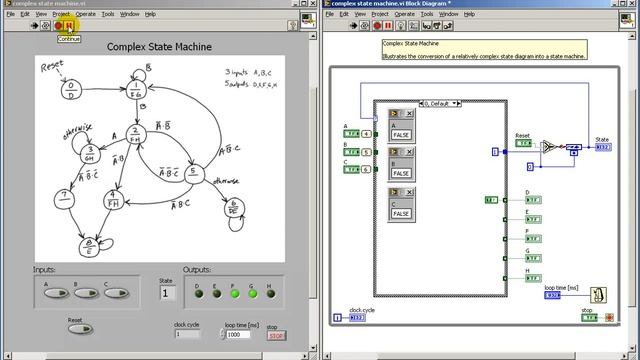
Task: Click loop time increment/decrement stepper
Action: pyautogui.click(x=222, y=334)
